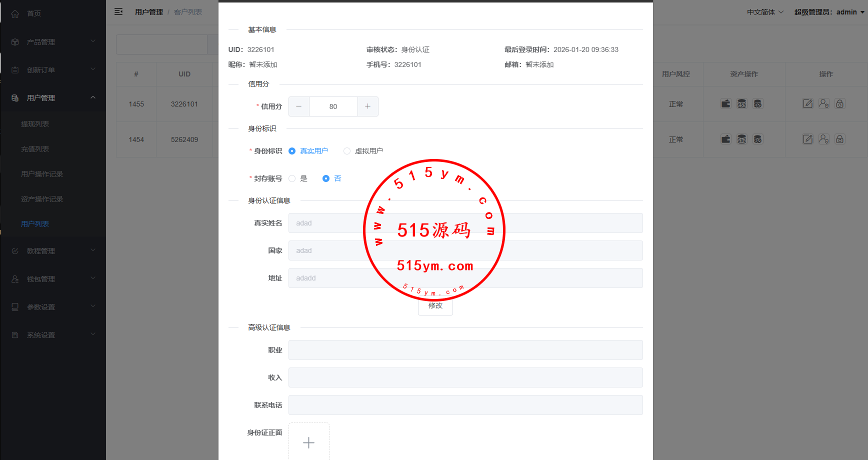Image resolution: width=868 pixels, height=460 pixels.
Task: Open the 中文简体 language dropdown
Action: coord(764,12)
